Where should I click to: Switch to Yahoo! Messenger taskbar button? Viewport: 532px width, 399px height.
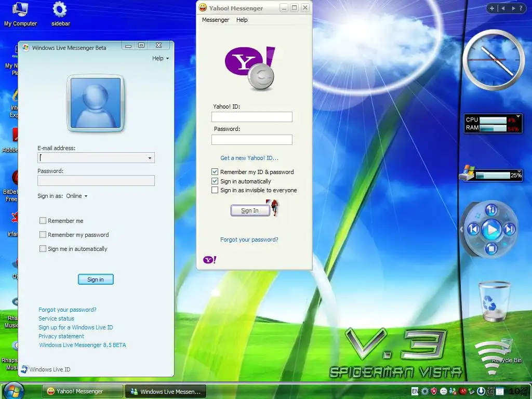[x=83, y=391]
